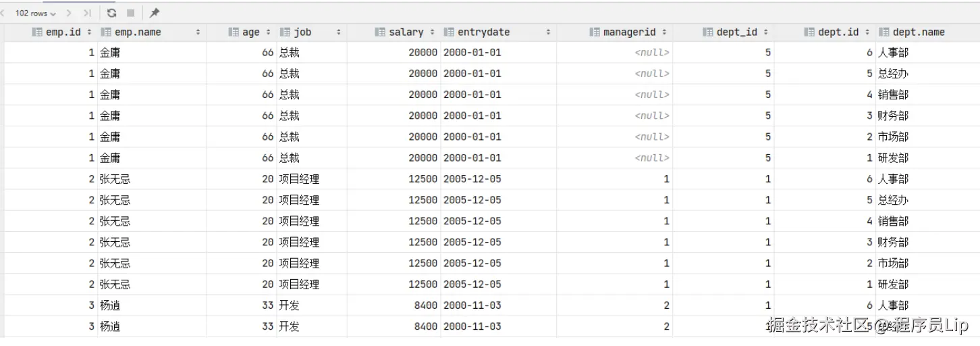The image size is (980, 346).
Task: Click the sort arrows on emp.name column
Action: [x=198, y=32]
